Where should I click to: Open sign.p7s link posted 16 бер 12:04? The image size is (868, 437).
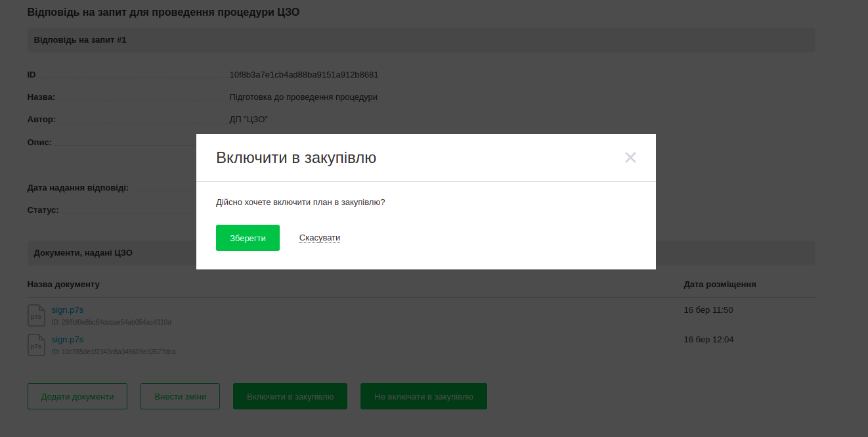tap(68, 340)
